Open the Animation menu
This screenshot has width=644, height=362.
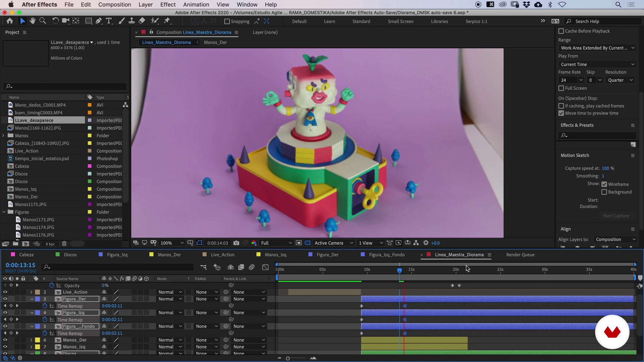tap(196, 4)
